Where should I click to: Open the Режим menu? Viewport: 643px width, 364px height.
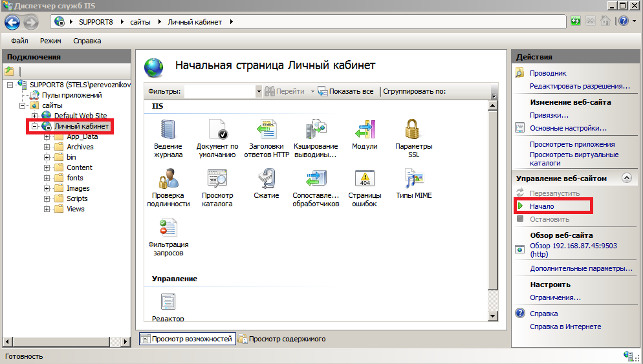coord(50,41)
